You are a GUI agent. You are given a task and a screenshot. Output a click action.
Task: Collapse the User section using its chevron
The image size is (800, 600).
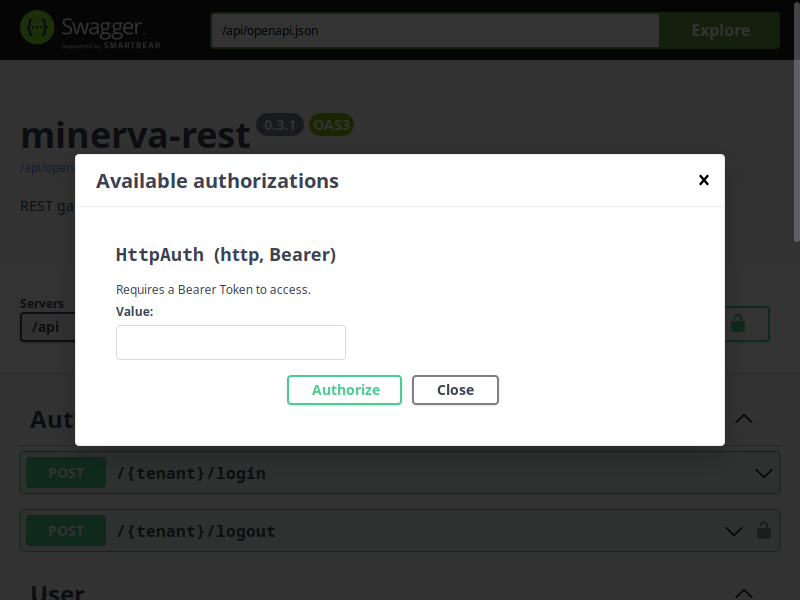click(x=744, y=592)
